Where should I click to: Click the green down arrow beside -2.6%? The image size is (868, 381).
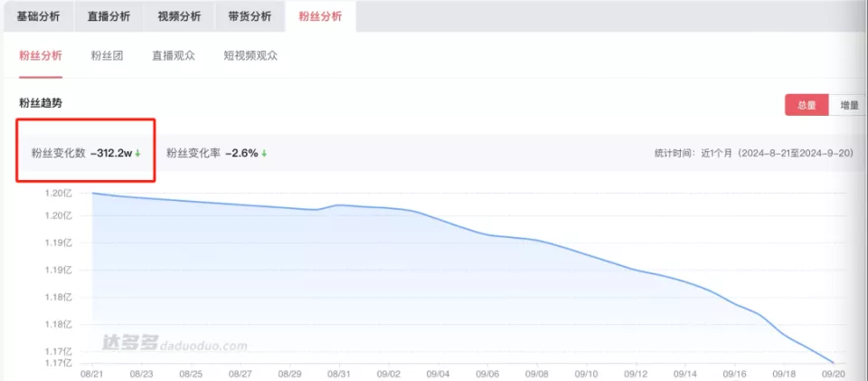pyautogui.click(x=263, y=154)
